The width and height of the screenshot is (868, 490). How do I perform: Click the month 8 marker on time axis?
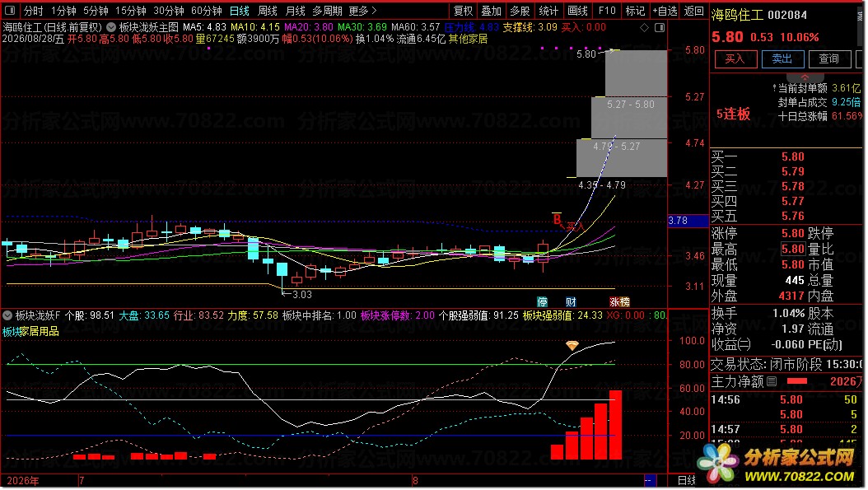[414, 481]
